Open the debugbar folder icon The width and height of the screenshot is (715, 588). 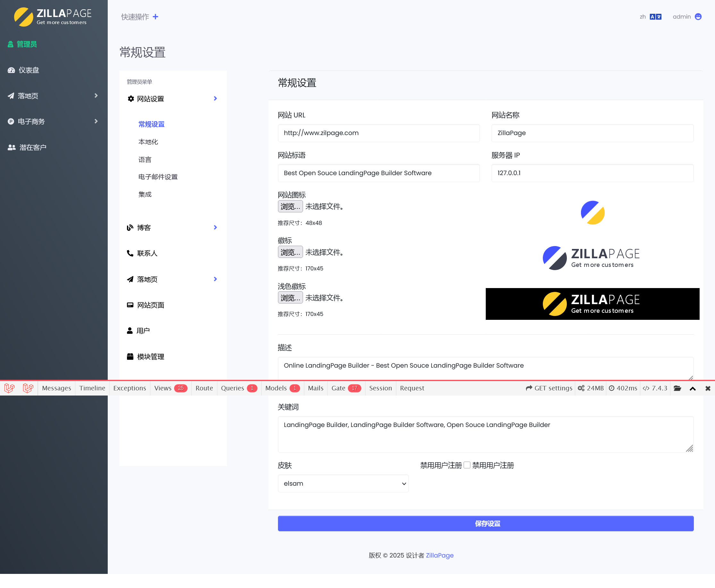coord(677,388)
